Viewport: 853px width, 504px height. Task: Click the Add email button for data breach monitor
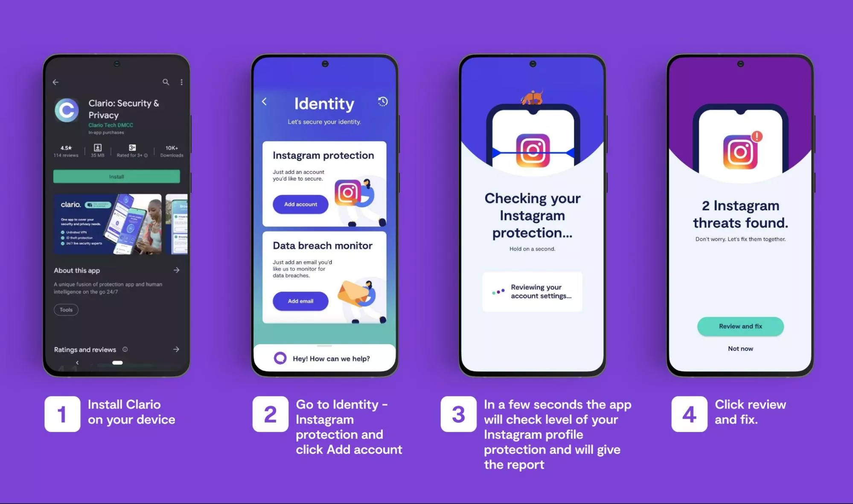[301, 300]
